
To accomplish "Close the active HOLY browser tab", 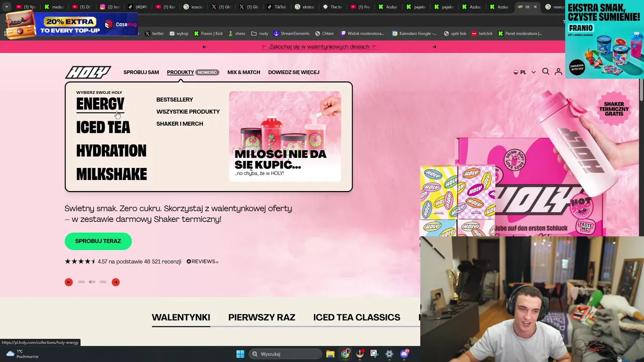I will [535, 7].
